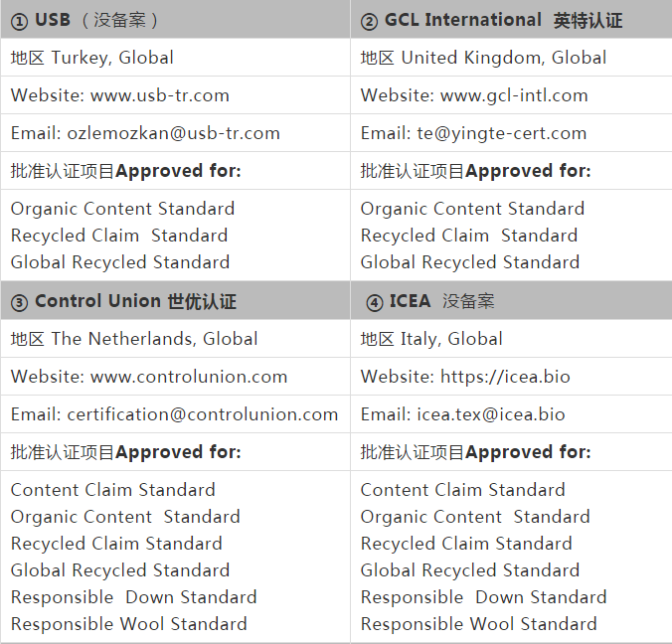This screenshot has width=672, height=644.
Task: Open the www.usb-tr.com website link
Action: (159, 95)
